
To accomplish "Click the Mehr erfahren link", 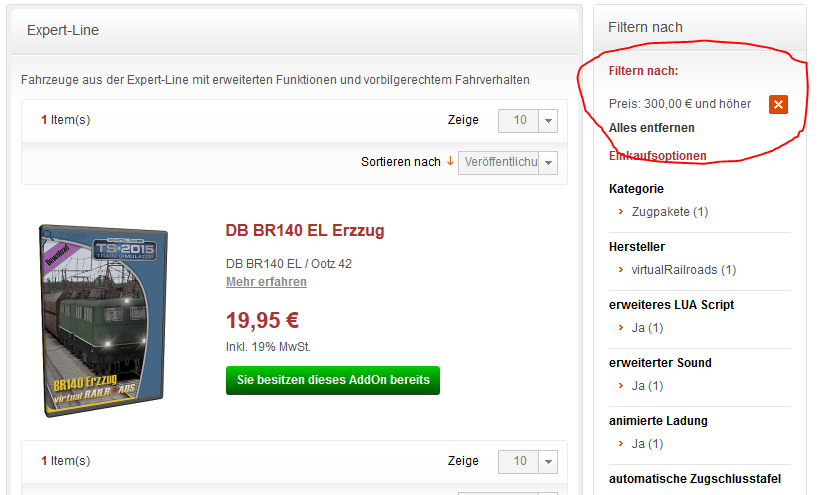I will (266, 282).
